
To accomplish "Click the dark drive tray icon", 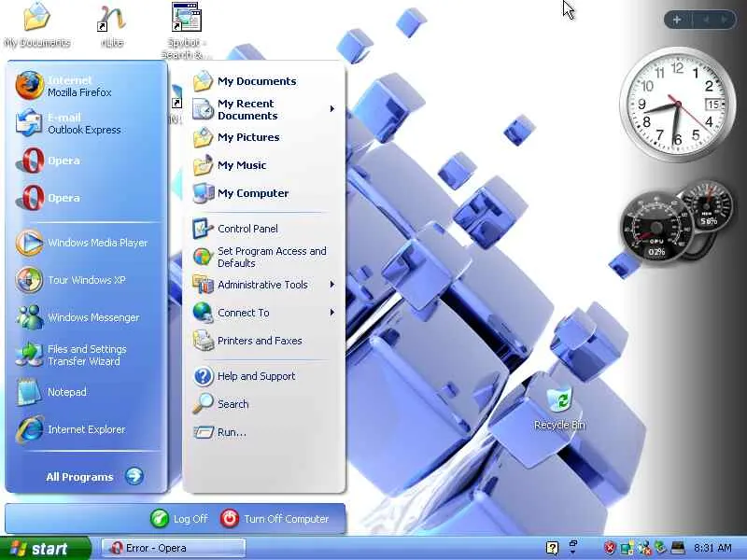I will 678,548.
